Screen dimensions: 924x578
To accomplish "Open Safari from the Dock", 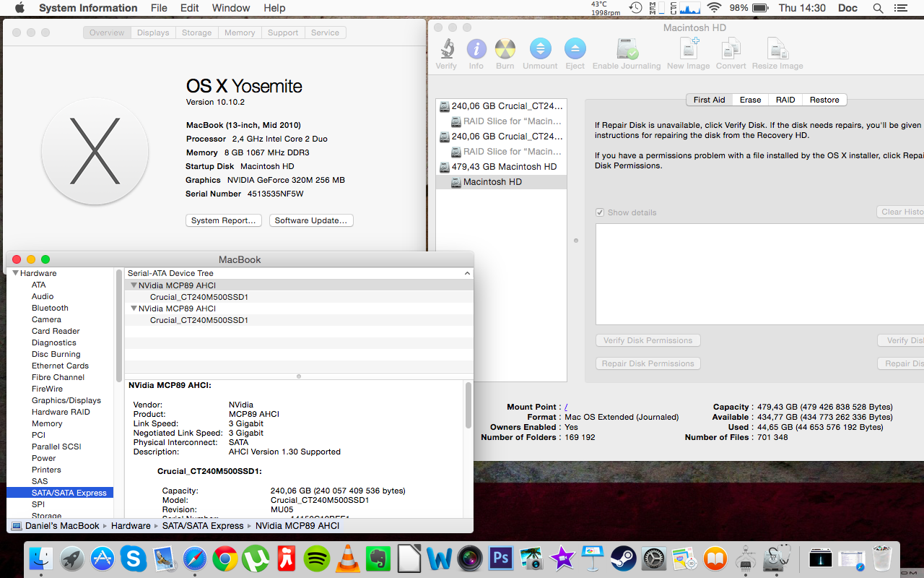I will (x=195, y=558).
